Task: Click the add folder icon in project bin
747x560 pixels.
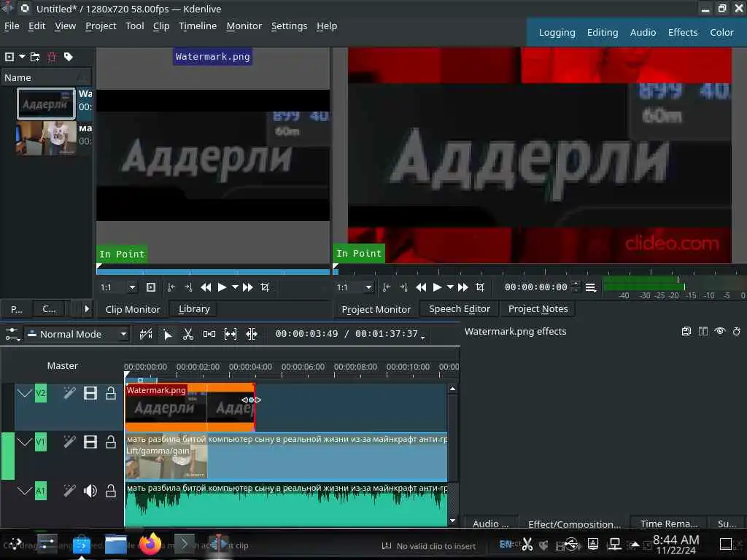Action: (35, 57)
